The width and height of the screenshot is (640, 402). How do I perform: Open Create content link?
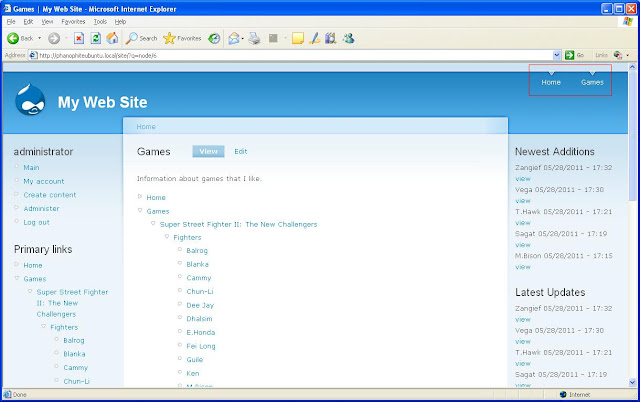pyautogui.click(x=50, y=195)
